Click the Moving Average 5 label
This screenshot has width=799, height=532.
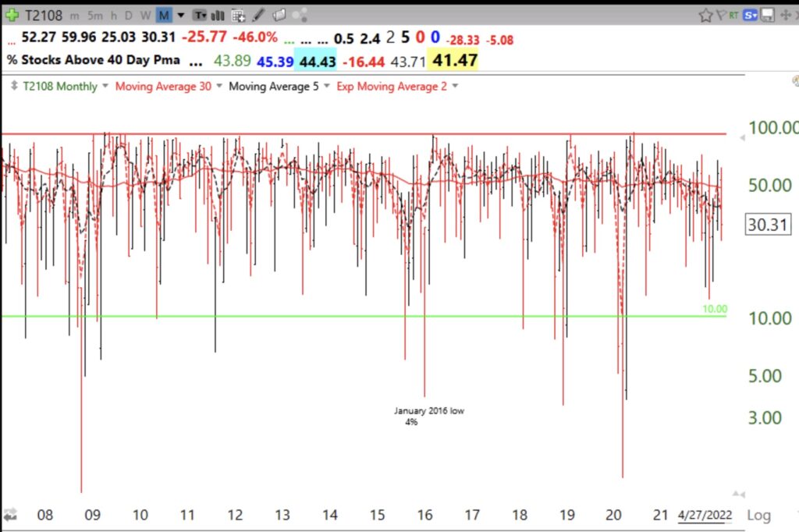274,86
